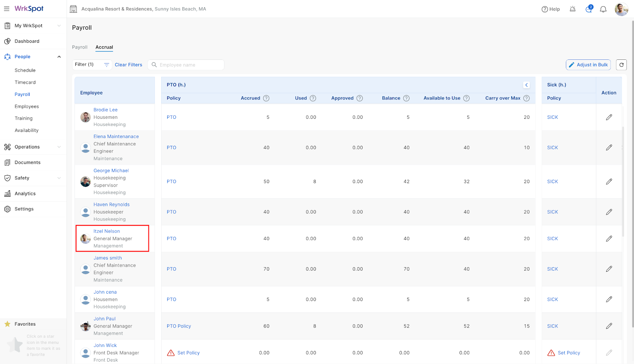Open Set Policy for John Wick PTO

(188, 353)
